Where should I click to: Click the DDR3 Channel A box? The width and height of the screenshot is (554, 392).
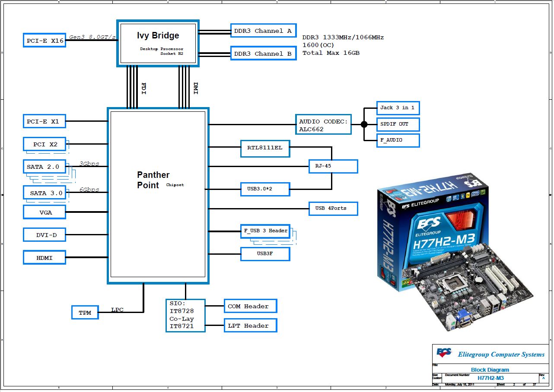click(263, 31)
